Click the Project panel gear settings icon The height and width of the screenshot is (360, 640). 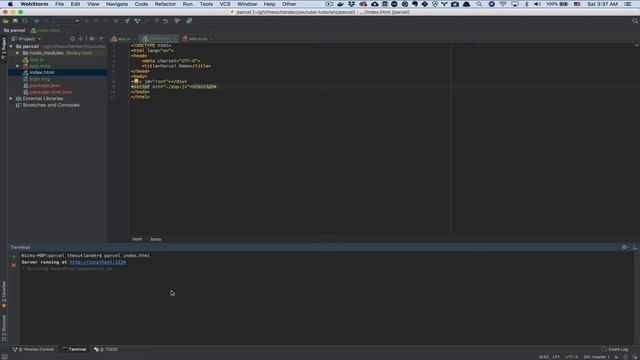tap(92, 39)
